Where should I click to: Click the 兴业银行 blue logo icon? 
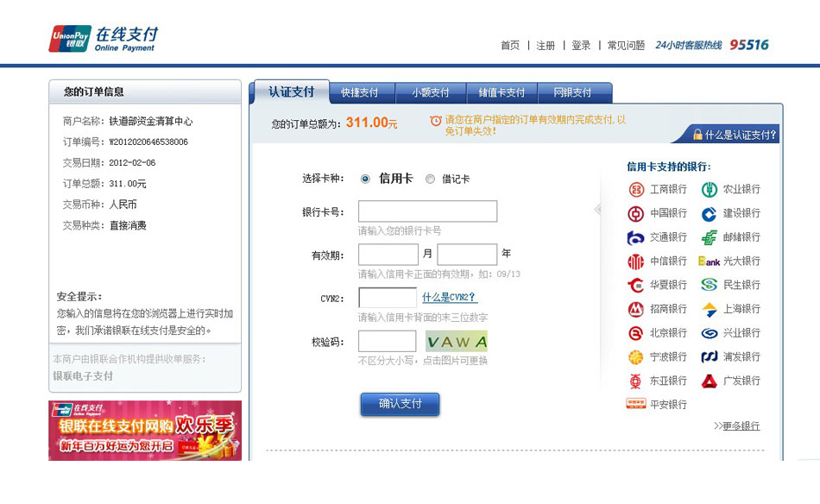(x=710, y=333)
